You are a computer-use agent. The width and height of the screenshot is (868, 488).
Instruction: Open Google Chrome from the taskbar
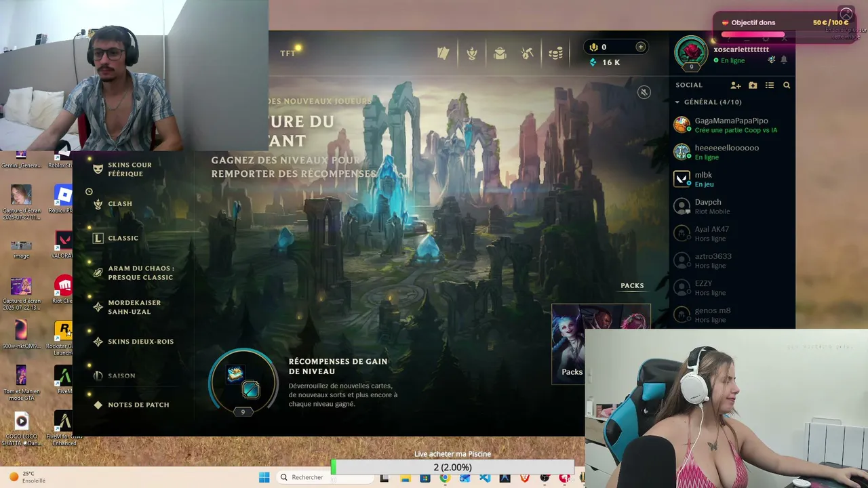(x=445, y=478)
